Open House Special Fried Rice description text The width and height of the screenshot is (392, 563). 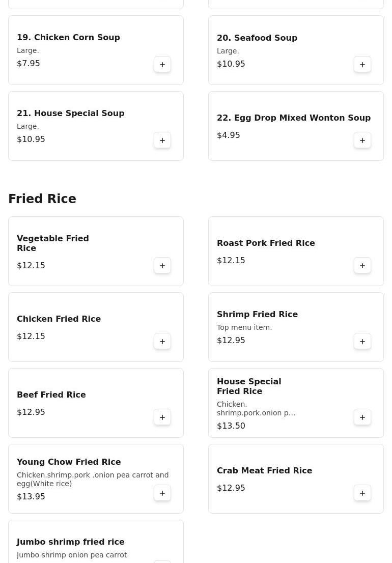[x=256, y=409]
